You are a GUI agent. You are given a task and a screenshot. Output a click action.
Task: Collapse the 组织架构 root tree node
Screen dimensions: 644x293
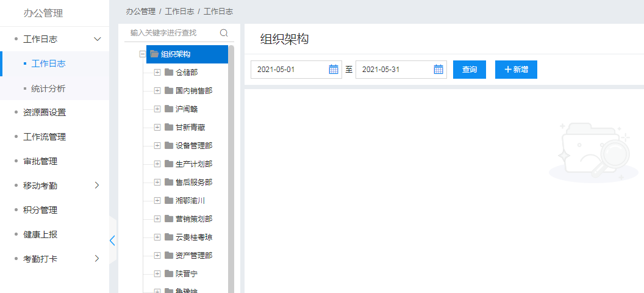[x=143, y=54]
